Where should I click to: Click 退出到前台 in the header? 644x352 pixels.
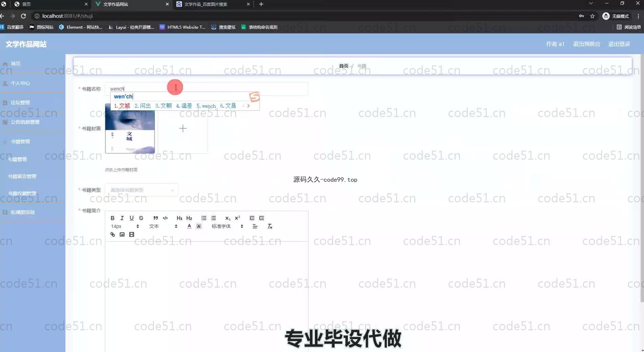pyautogui.click(x=586, y=44)
